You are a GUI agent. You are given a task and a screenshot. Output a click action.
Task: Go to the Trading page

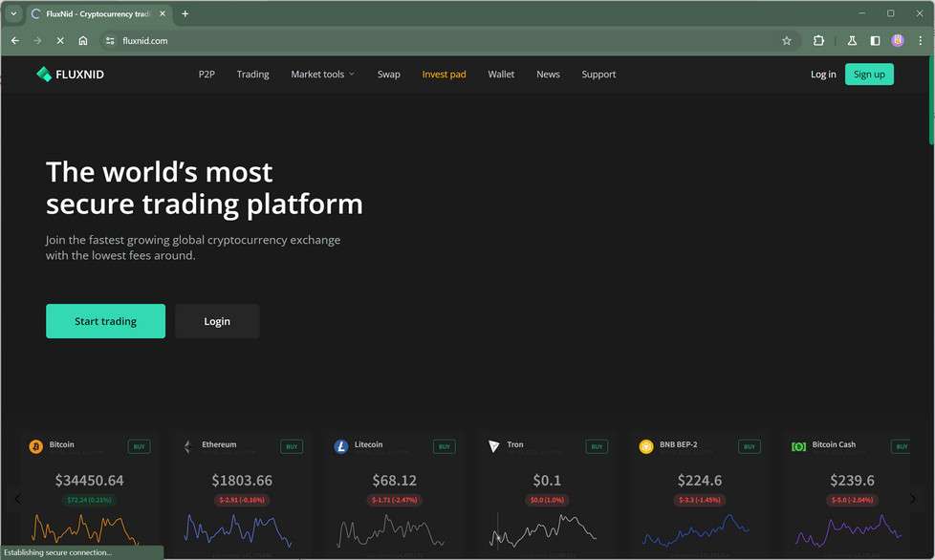point(252,75)
